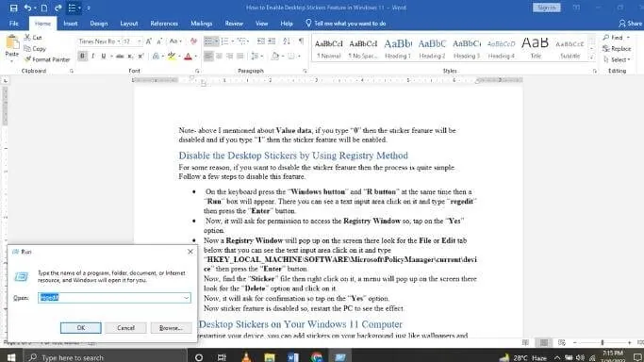Create new blank document from Quick Access Toolbar
This screenshot has height=362, width=644.
tap(44, 8)
